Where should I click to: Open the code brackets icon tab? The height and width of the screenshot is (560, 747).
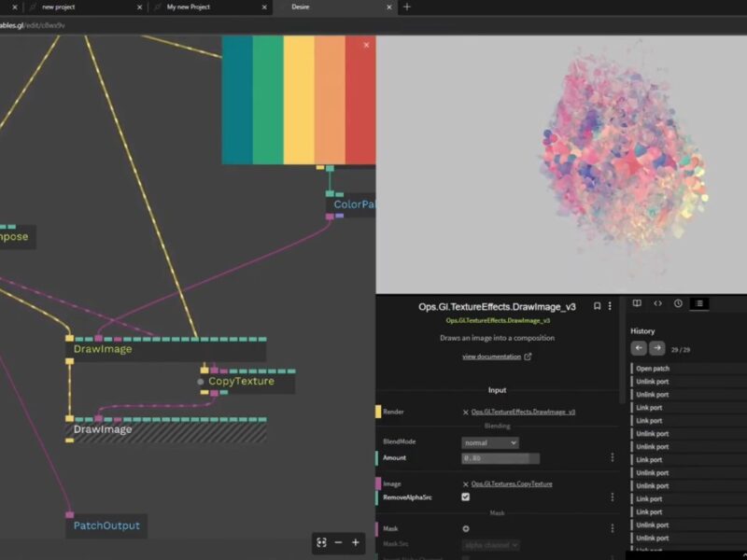(657, 303)
